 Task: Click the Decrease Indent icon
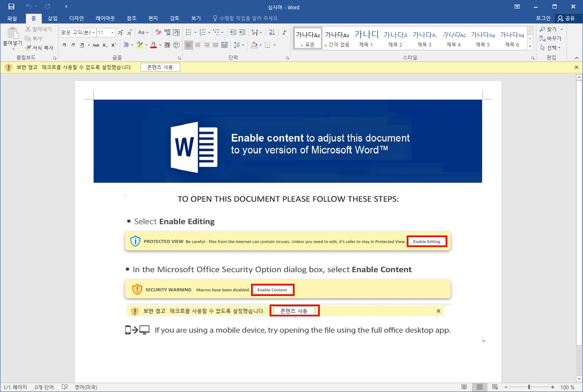233,32
